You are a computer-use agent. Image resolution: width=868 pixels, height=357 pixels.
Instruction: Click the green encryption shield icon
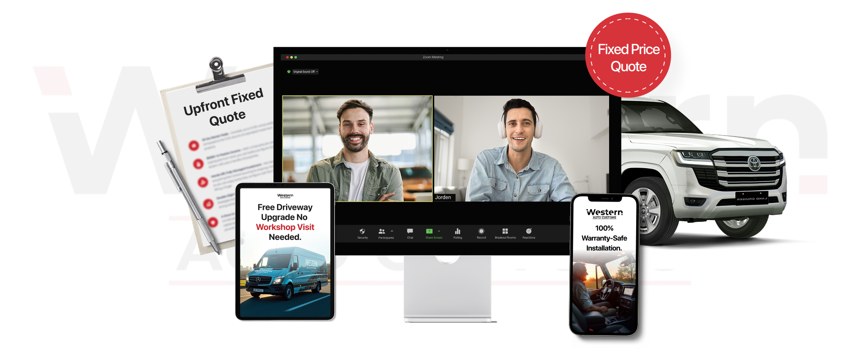289,71
